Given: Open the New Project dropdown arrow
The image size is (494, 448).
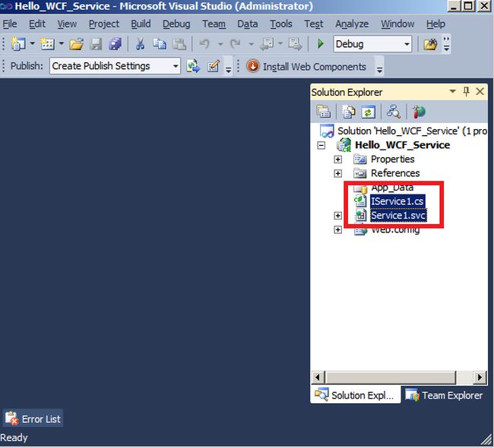Looking at the screenshot, I should (33, 43).
